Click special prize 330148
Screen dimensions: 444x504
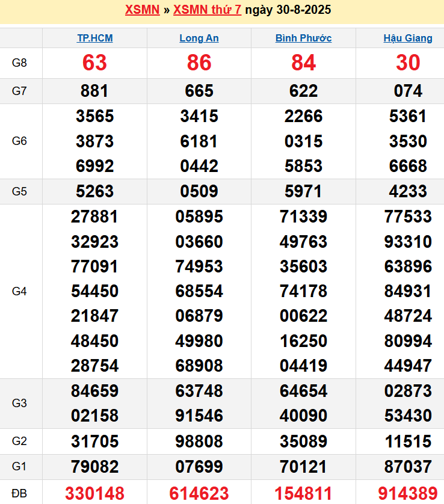coord(94,493)
